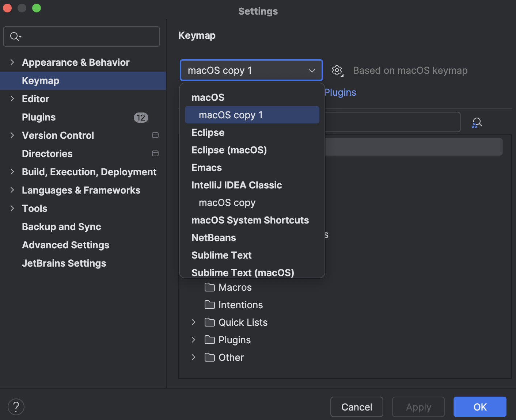Click the folder icon next to Plugins node
Image resolution: width=516 pixels, height=420 pixels.
[210, 340]
